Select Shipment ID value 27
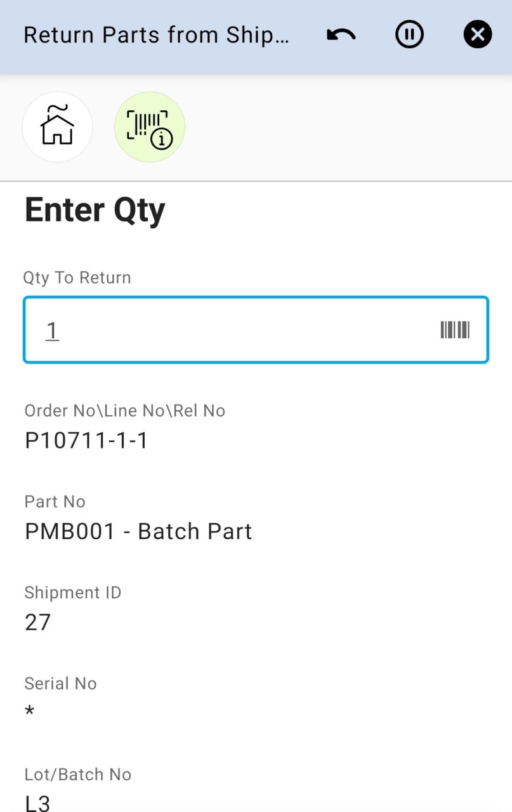The image size is (512, 812). pyautogui.click(x=38, y=622)
